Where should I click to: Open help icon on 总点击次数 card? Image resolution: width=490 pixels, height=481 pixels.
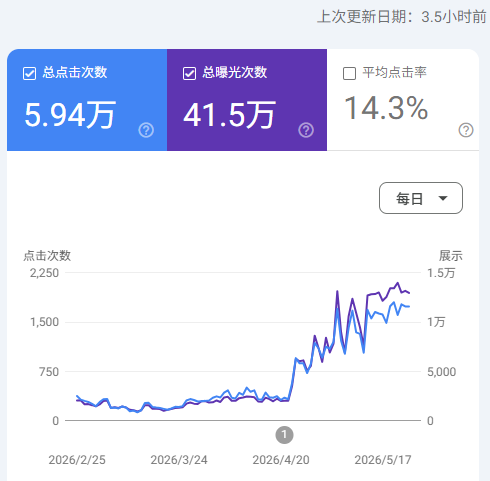[x=146, y=130]
